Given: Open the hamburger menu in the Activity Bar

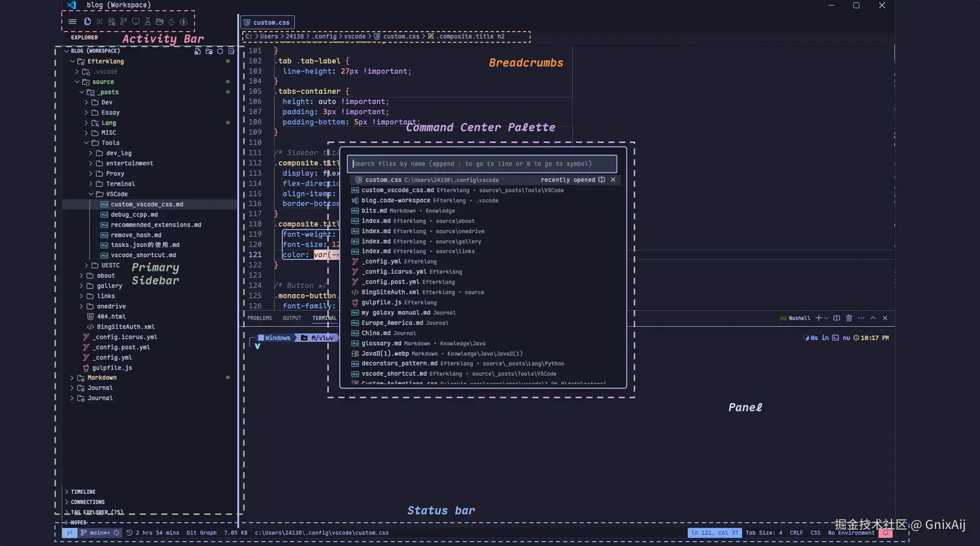Looking at the screenshot, I should [x=72, y=21].
